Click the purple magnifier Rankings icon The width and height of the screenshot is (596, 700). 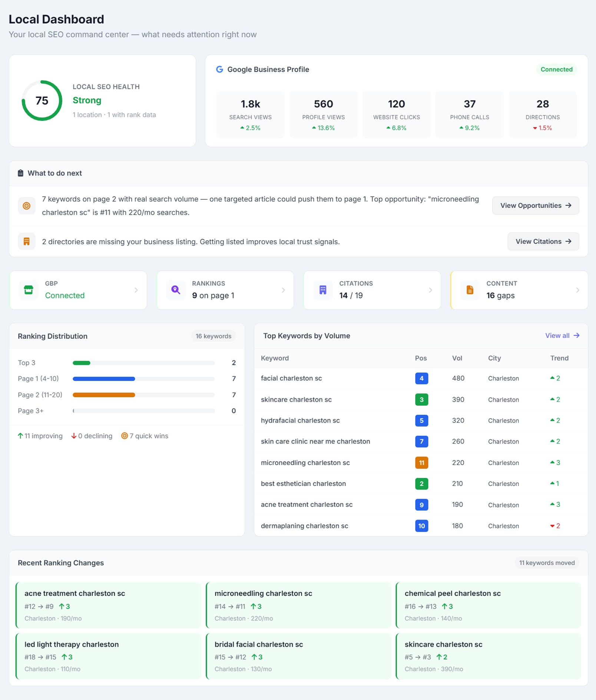coord(176,290)
